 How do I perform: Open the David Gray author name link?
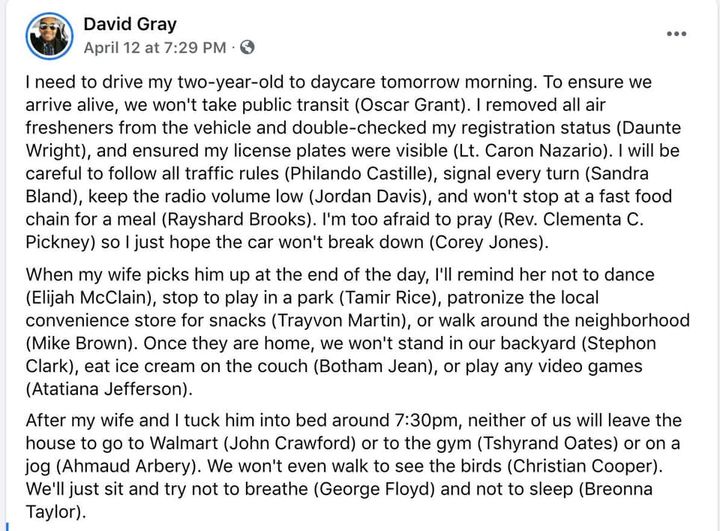click(x=130, y=23)
